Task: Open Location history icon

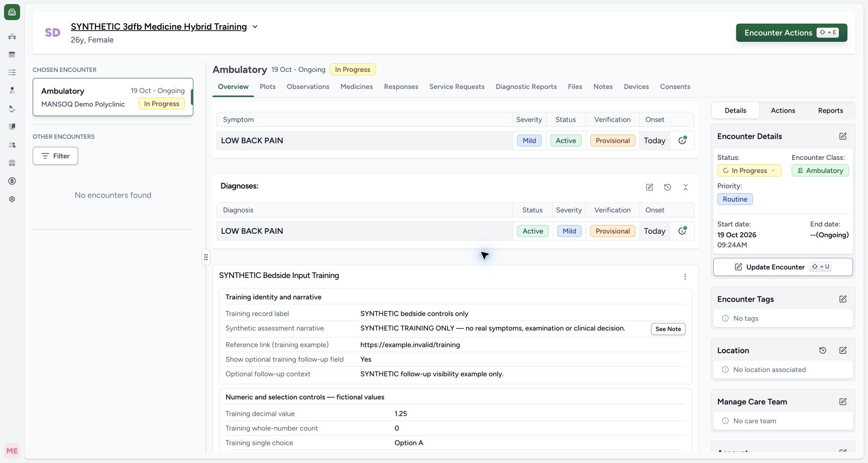Action: click(x=823, y=350)
